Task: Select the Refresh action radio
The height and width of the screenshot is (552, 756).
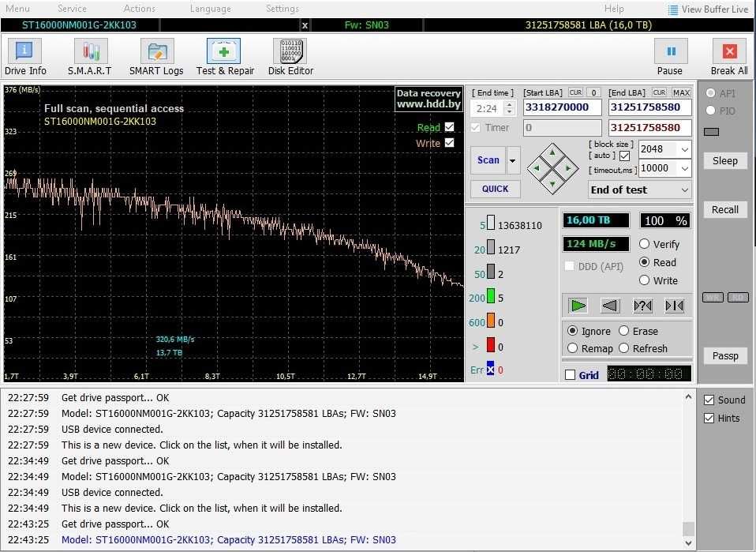Action: point(624,348)
